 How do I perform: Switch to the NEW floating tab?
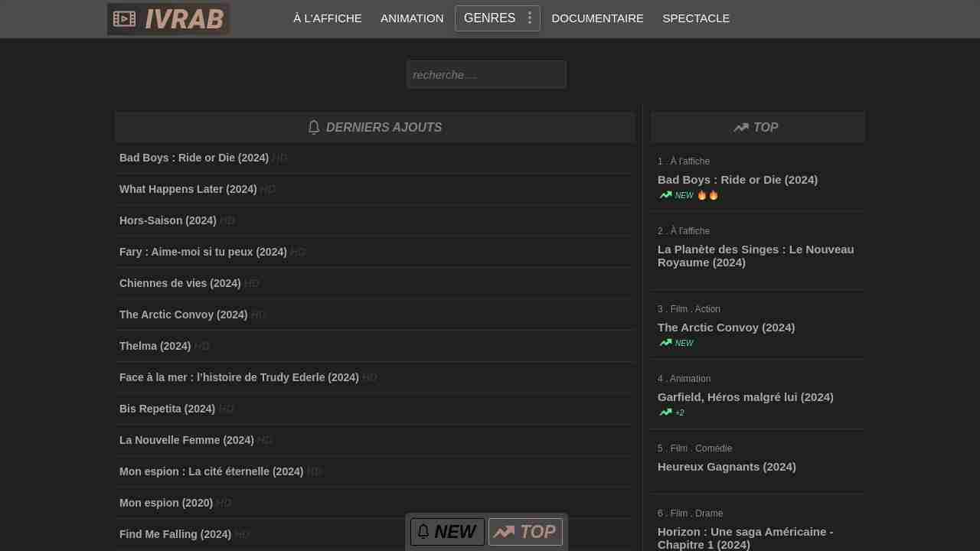click(447, 532)
